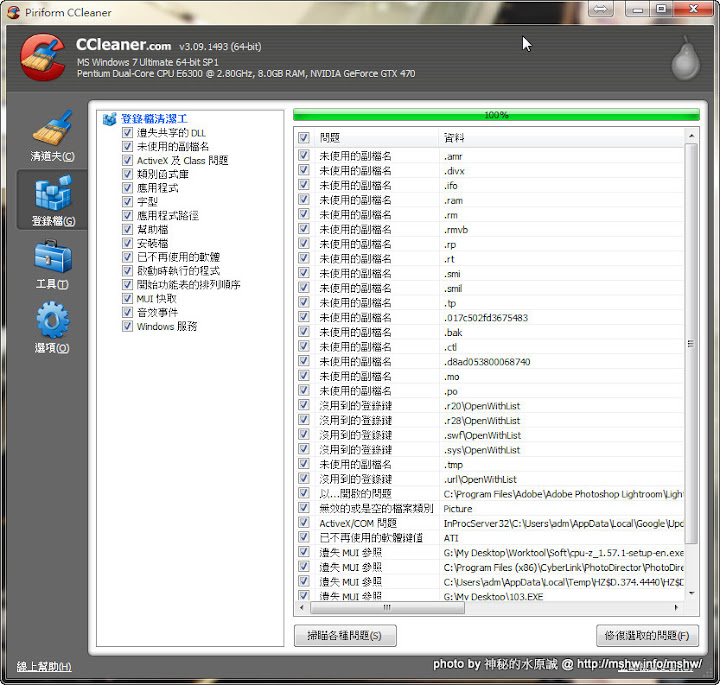Click 問題 column header

(376, 137)
